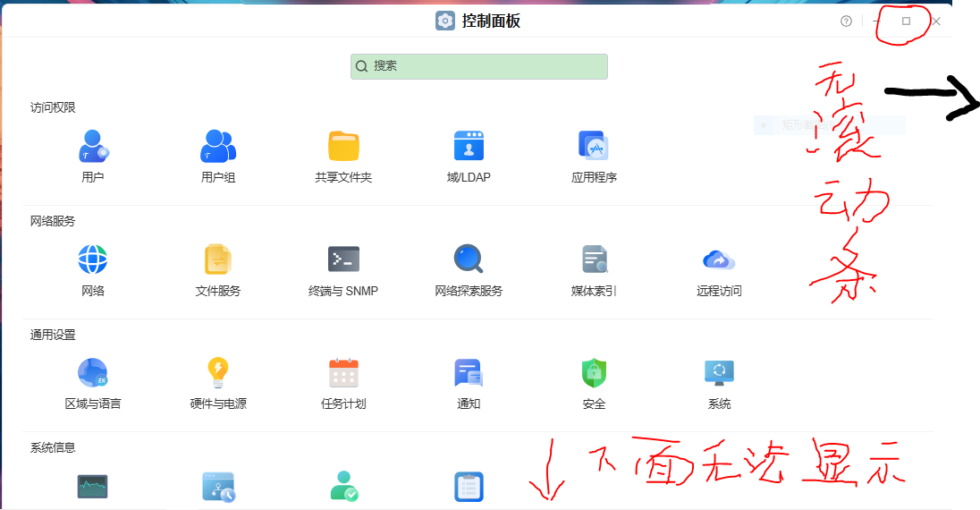Click the 网络探索服务 label text
Viewport: 980px width, 510px height.
click(469, 291)
